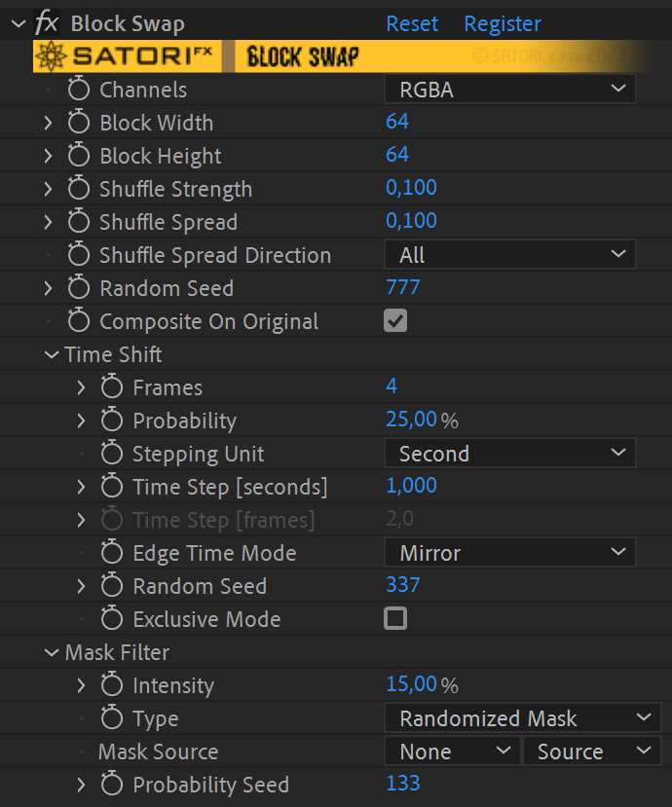Enable the Exclusive Mode checkbox
Viewport: 672px width, 807px height.
395,618
